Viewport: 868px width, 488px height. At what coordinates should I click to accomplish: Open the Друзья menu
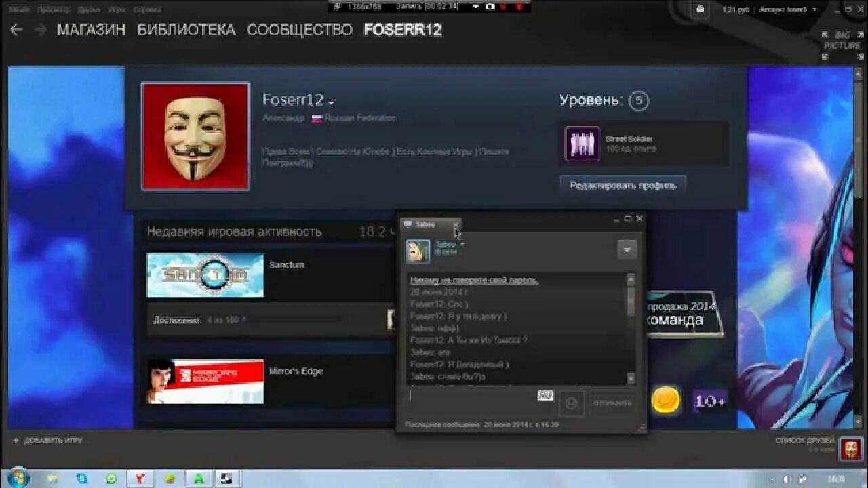[x=88, y=9]
